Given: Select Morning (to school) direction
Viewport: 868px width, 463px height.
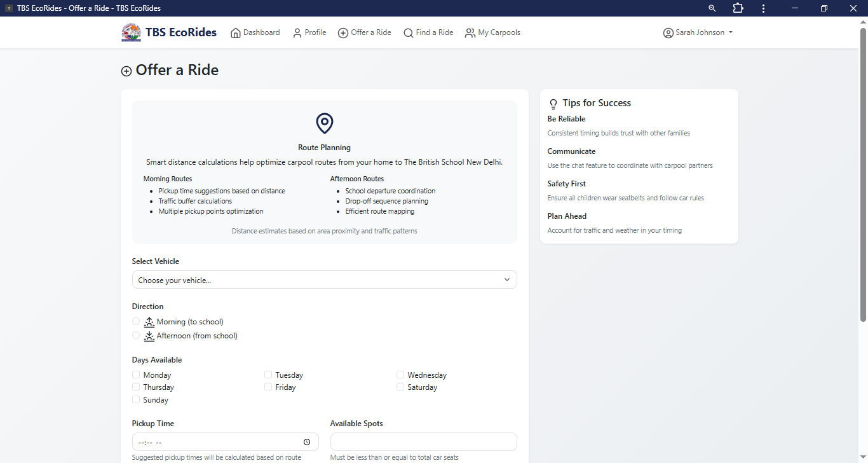Looking at the screenshot, I should pyautogui.click(x=136, y=322).
